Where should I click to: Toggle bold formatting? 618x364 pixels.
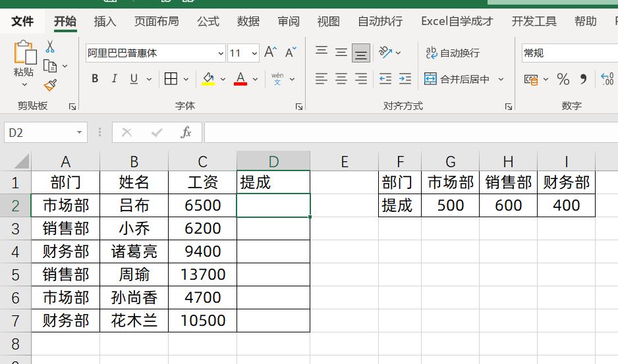(95, 79)
